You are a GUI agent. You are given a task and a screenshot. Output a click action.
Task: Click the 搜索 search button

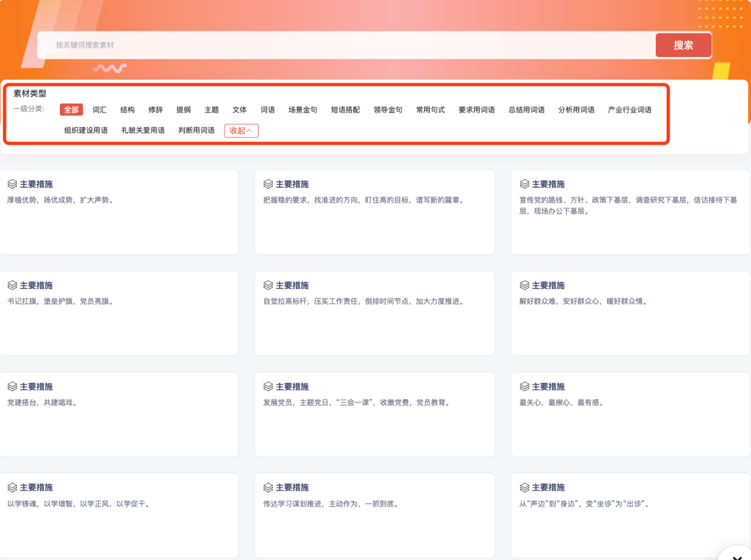[x=683, y=44]
